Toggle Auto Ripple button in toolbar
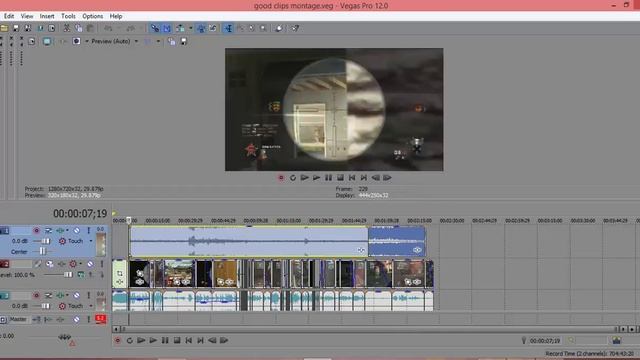The image size is (640, 360). (x=180, y=28)
